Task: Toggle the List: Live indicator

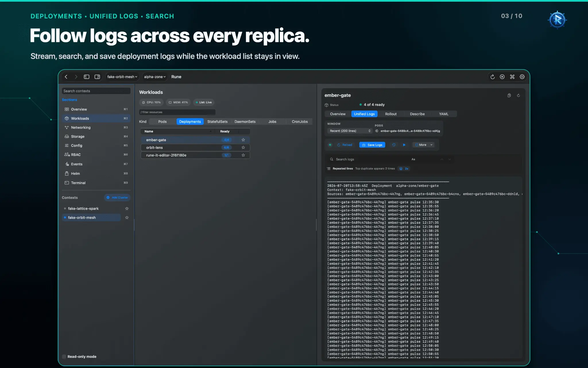Action: 204,102
